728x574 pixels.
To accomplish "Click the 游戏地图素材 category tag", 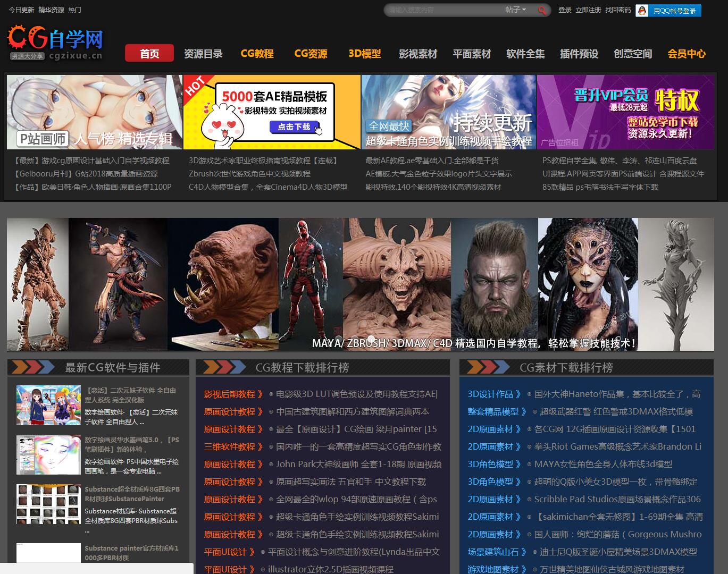I will 497,570.
